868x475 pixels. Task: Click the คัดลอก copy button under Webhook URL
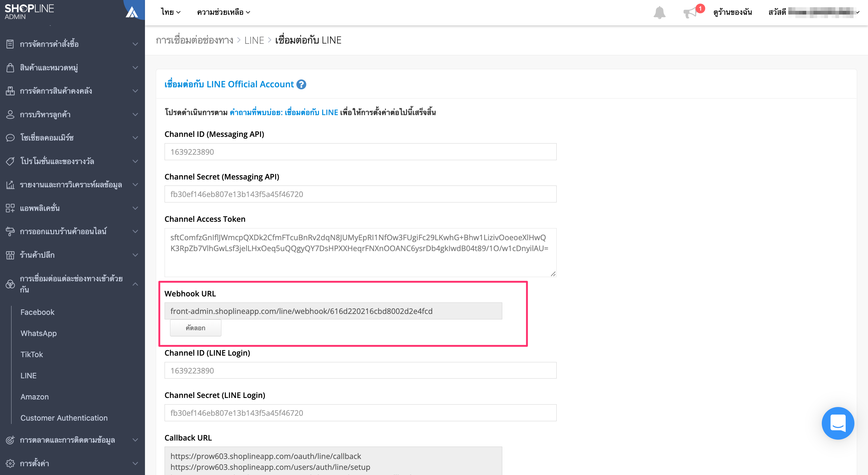(x=195, y=328)
